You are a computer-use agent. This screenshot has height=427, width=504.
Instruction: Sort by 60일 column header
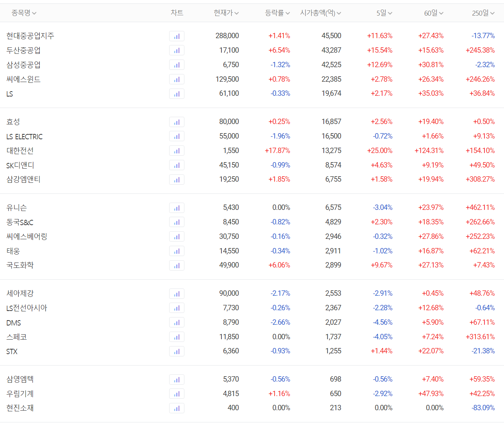(x=434, y=13)
